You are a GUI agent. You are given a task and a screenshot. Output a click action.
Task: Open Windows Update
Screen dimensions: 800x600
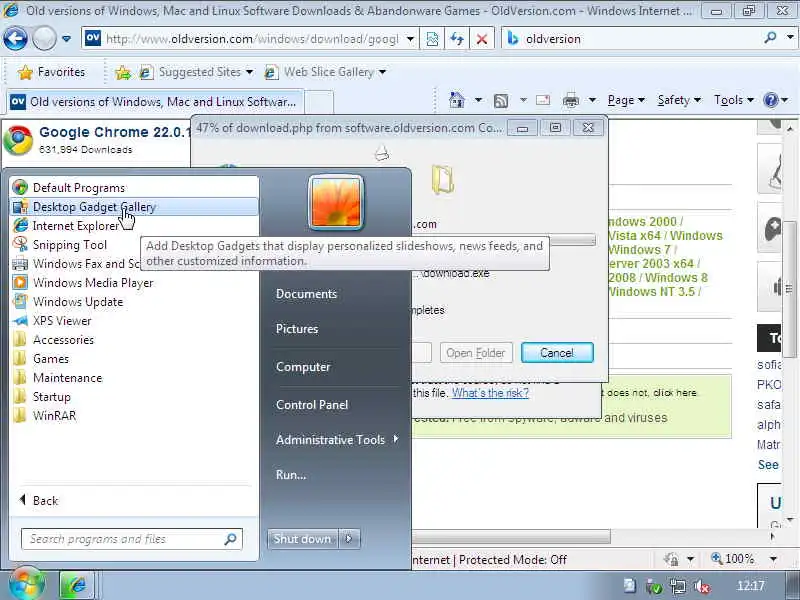point(134,302)
